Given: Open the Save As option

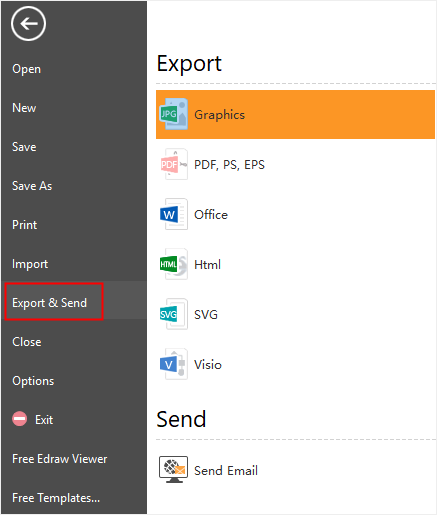Looking at the screenshot, I should [32, 186].
